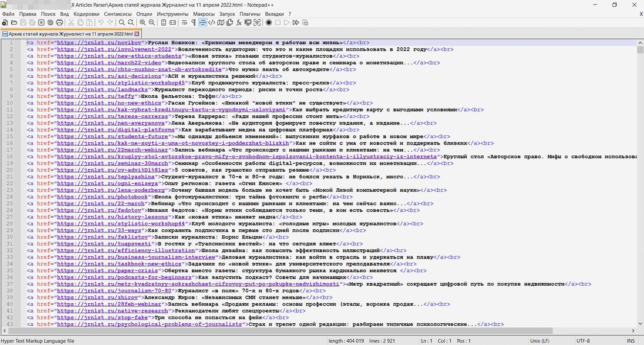Start macro recording with the record icon
Screen dimensions: 644x345
[x=269, y=23]
